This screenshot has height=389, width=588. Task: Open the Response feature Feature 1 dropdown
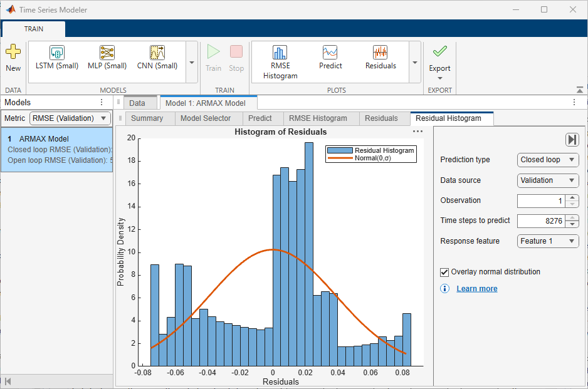(x=548, y=241)
